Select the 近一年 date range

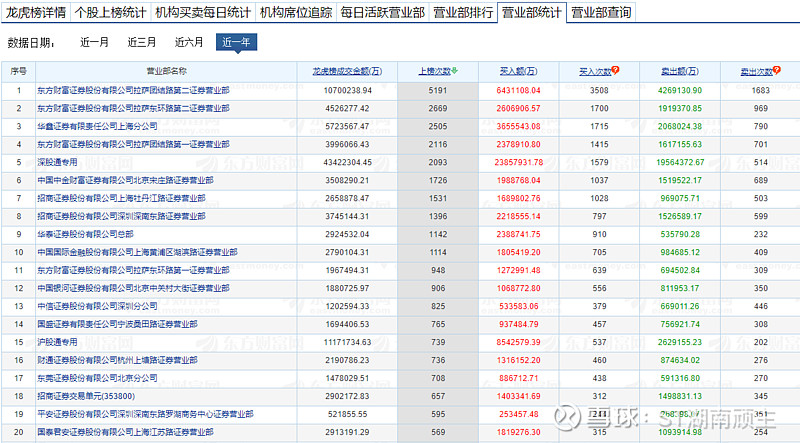236,42
